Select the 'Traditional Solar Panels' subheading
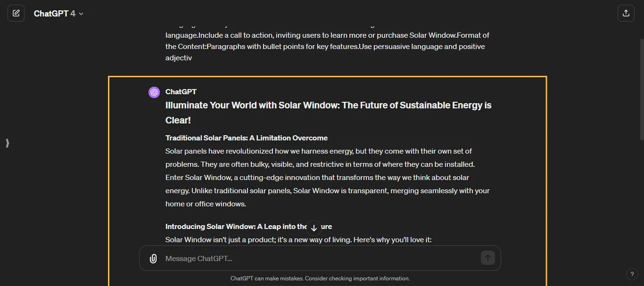Image resolution: width=644 pixels, height=286 pixels. (x=246, y=138)
